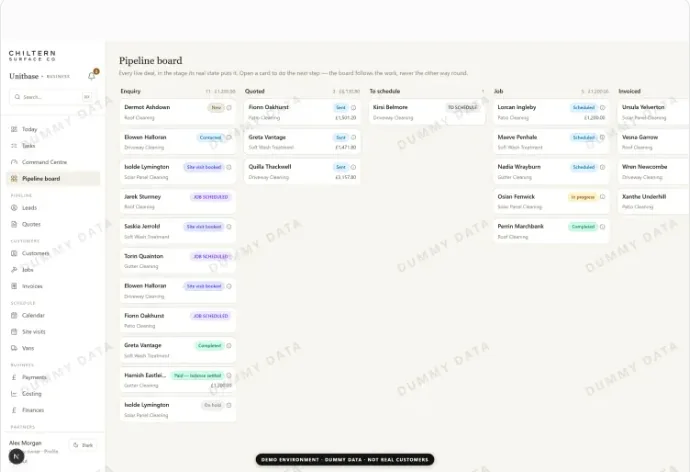
Task: Open the Jarek Sturney card
Action: [178, 201]
